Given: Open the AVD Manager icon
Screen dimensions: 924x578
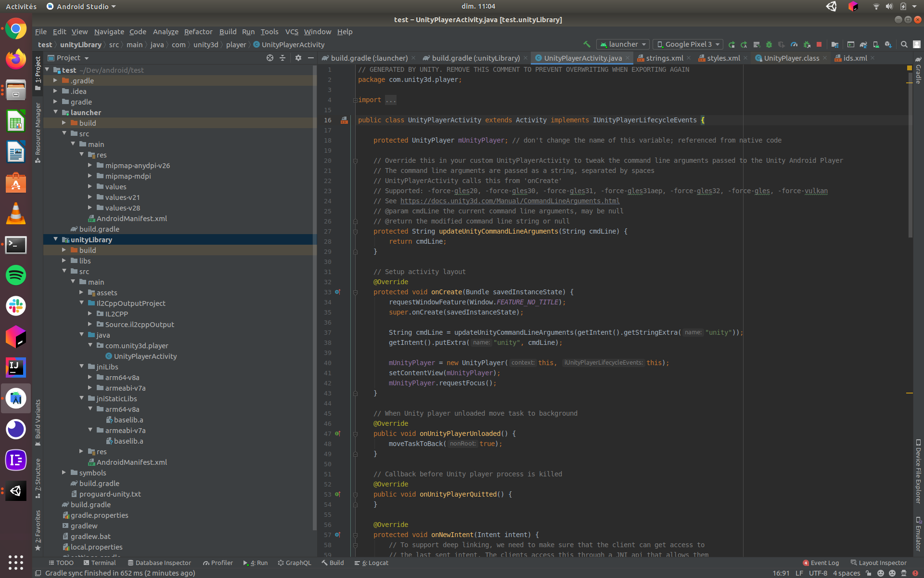Looking at the screenshot, I should click(x=876, y=44).
